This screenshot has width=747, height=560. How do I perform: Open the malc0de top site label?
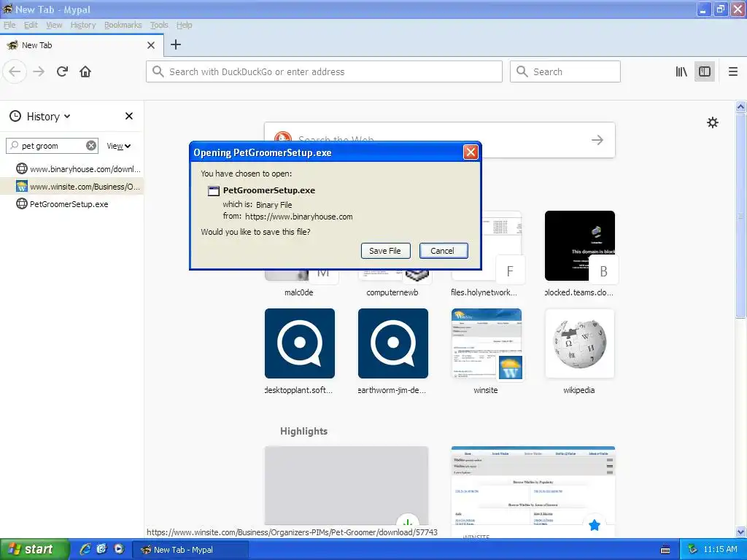coord(298,292)
